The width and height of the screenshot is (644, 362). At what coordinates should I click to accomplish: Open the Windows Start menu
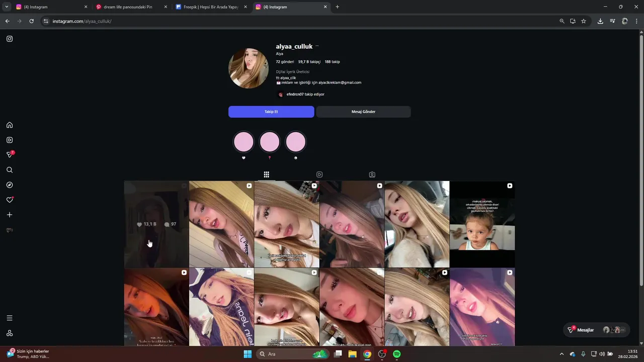pos(248,354)
